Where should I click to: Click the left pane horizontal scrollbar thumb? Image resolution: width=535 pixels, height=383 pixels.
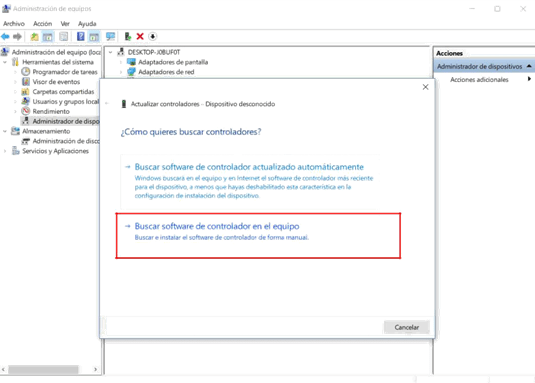pos(43,369)
